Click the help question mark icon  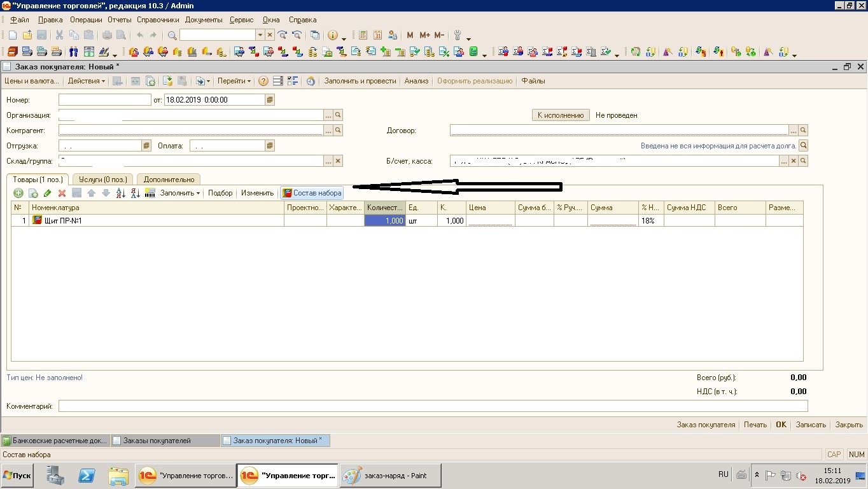click(x=263, y=81)
